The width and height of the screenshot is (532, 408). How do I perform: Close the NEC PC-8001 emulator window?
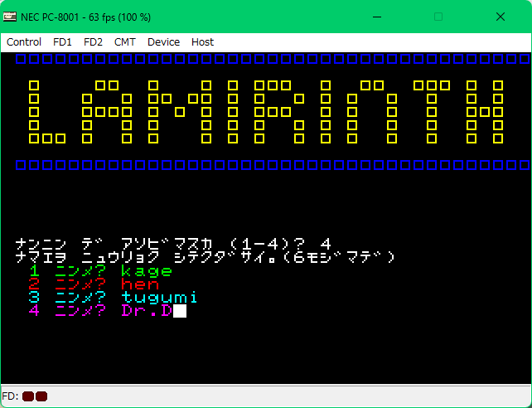pos(501,17)
